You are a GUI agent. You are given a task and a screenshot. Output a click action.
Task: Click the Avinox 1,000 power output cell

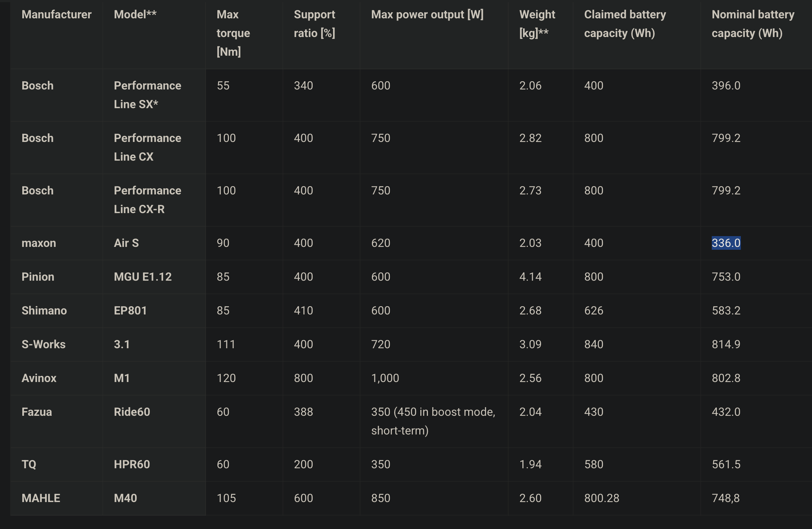pos(385,378)
